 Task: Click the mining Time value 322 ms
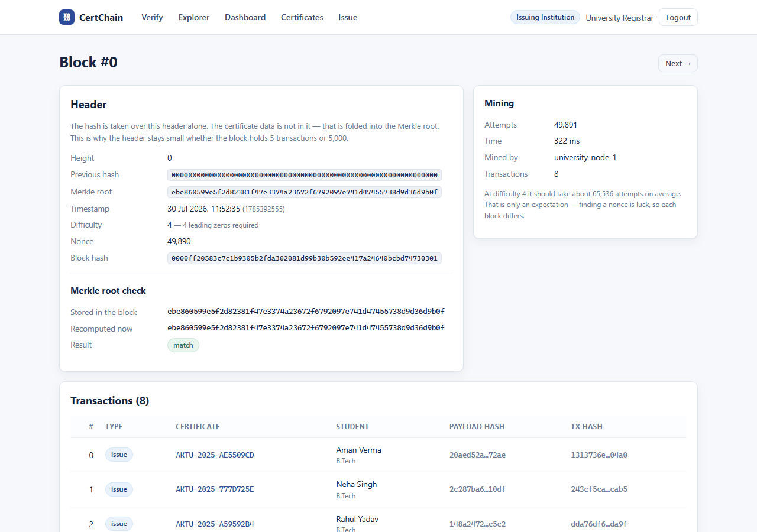pyautogui.click(x=567, y=141)
